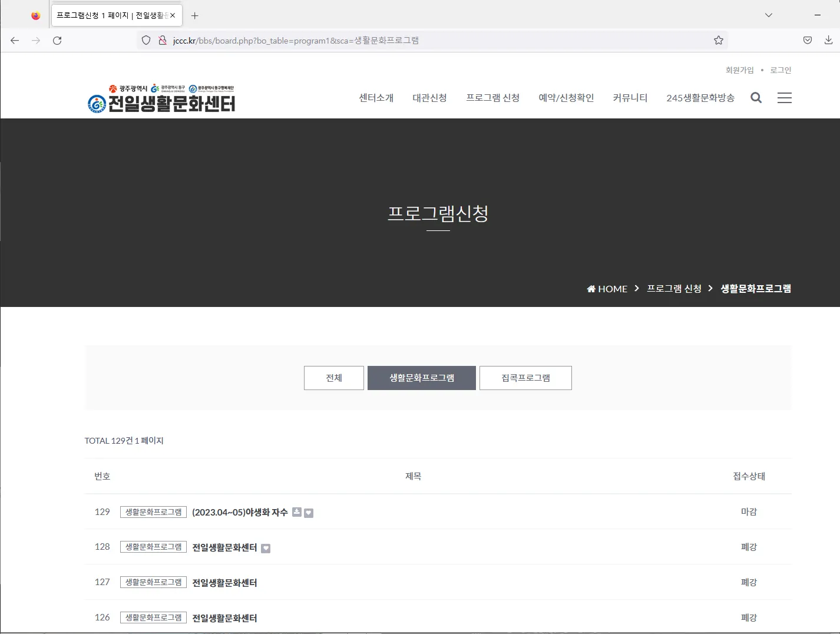This screenshot has height=634, width=840.
Task: Click the 생활문화프로그램 breadcrumb item
Action: pyautogui.click(x=756, y=289)
